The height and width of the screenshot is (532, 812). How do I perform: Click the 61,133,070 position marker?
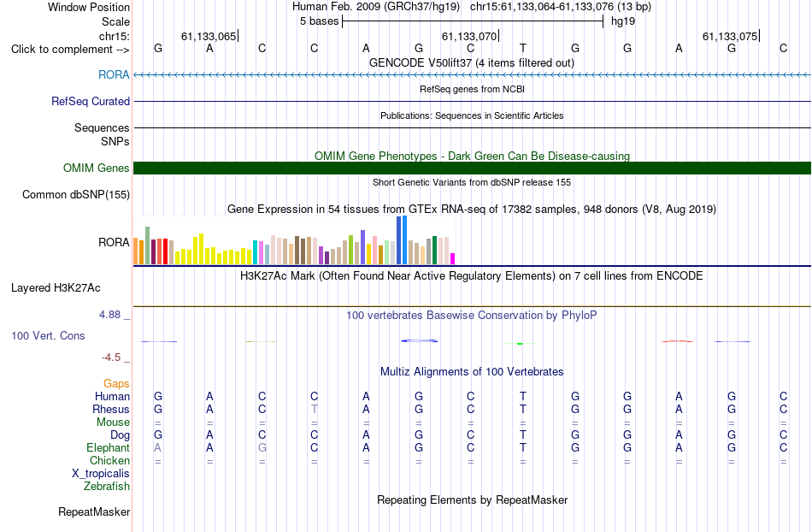470,36
